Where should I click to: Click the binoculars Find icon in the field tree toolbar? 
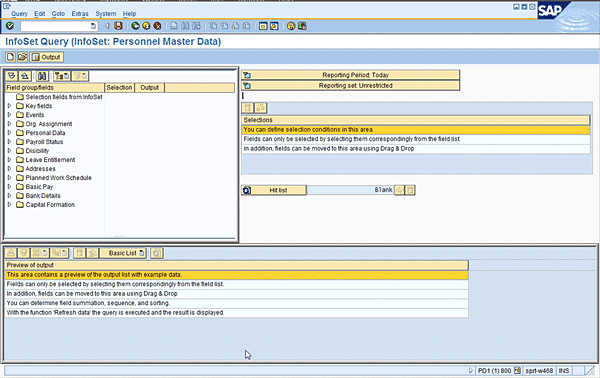pyautogui.click(x=42, y=76)
